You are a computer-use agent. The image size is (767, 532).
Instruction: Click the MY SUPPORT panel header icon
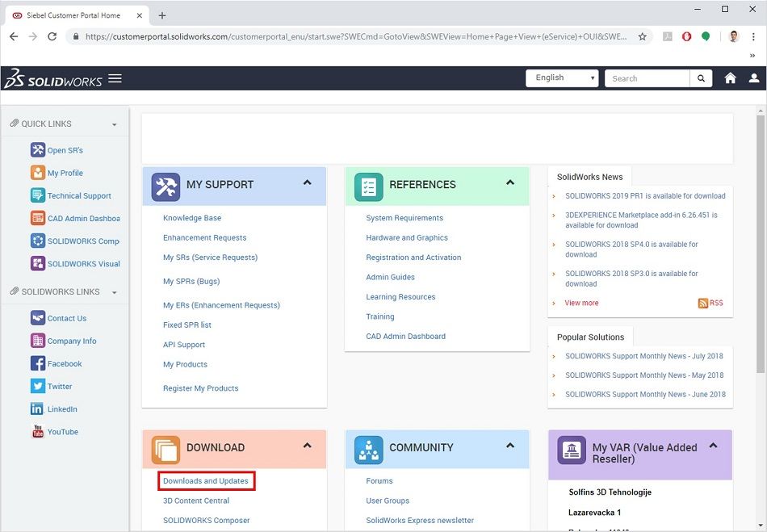166,186
